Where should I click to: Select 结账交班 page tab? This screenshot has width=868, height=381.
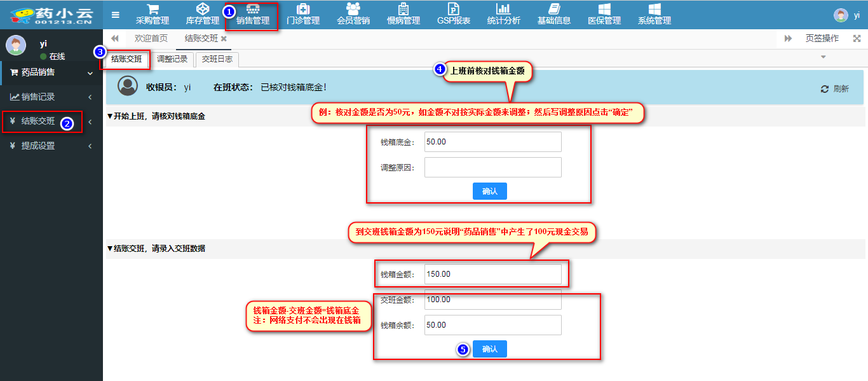201,38
